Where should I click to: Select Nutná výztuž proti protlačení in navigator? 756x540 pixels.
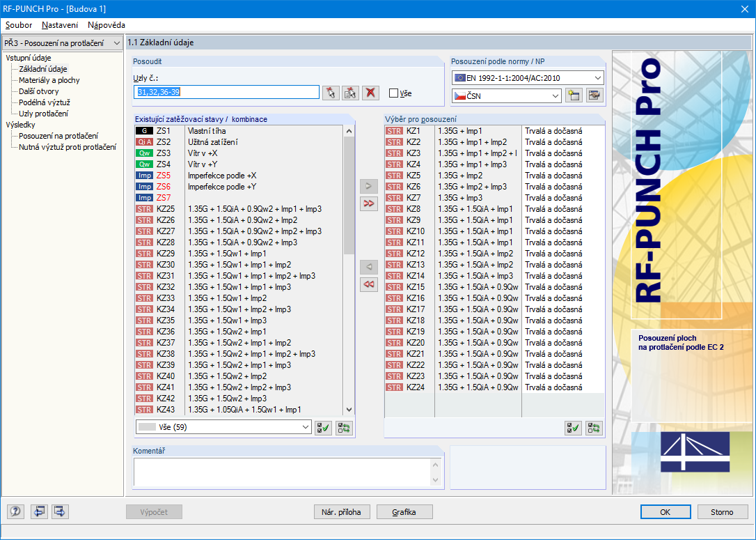[68, 147]
